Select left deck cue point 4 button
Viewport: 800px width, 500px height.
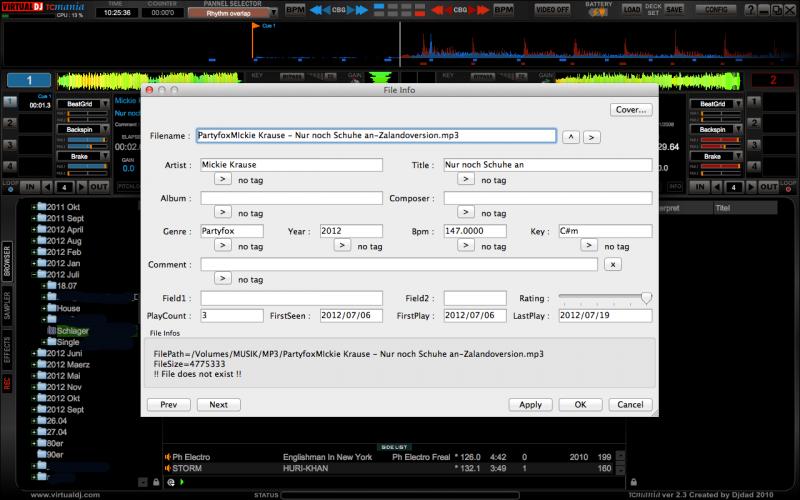(10, 166)
